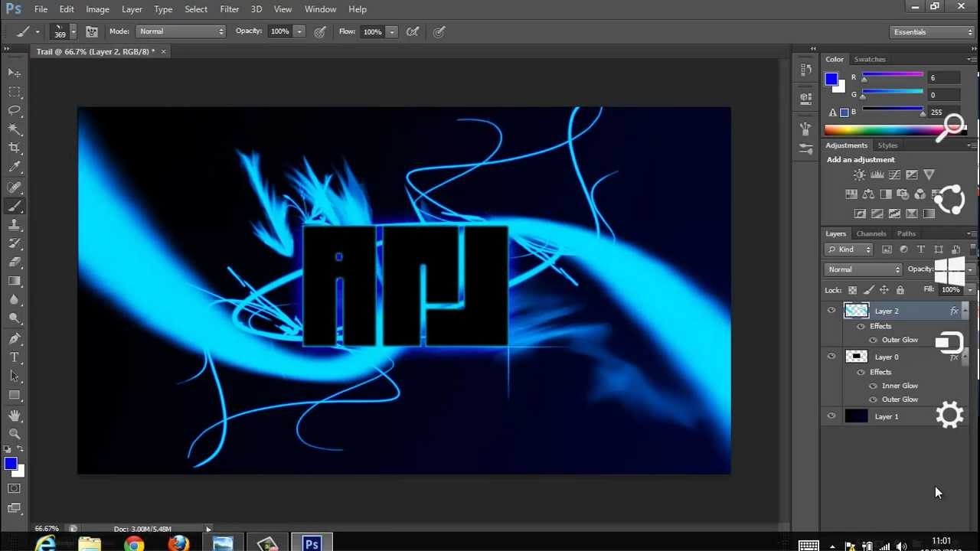Open the Opacity slider arrow in options bar
The width and height of the screenshot is (980, 551).
pyautogui.click(x=299, y=31)
